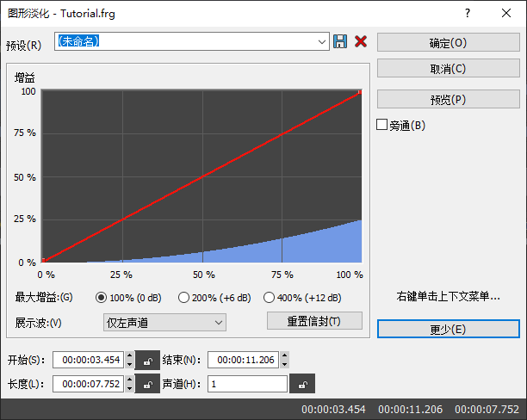Toggle lock icon next to length field
This screenshot has width=527, height=420.
pyautogui.click(x=147, y=384)
